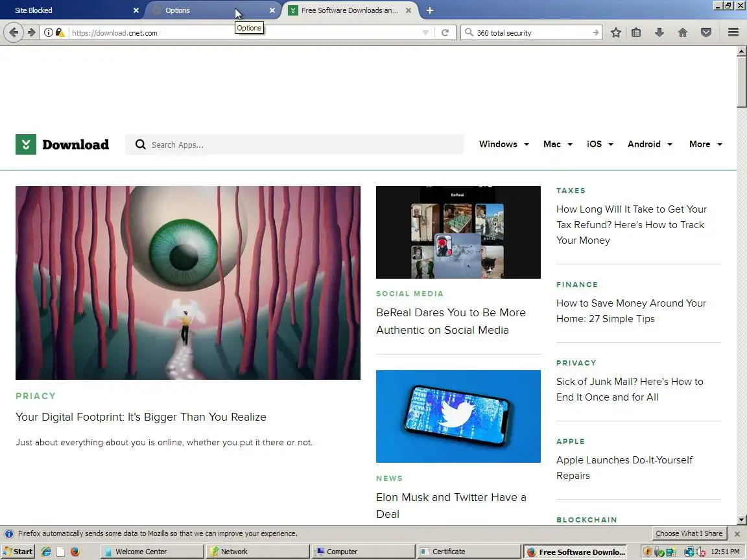Open Sick of Junk Mail article
Viewport: 747px width, 560px height.
point(630,389)
